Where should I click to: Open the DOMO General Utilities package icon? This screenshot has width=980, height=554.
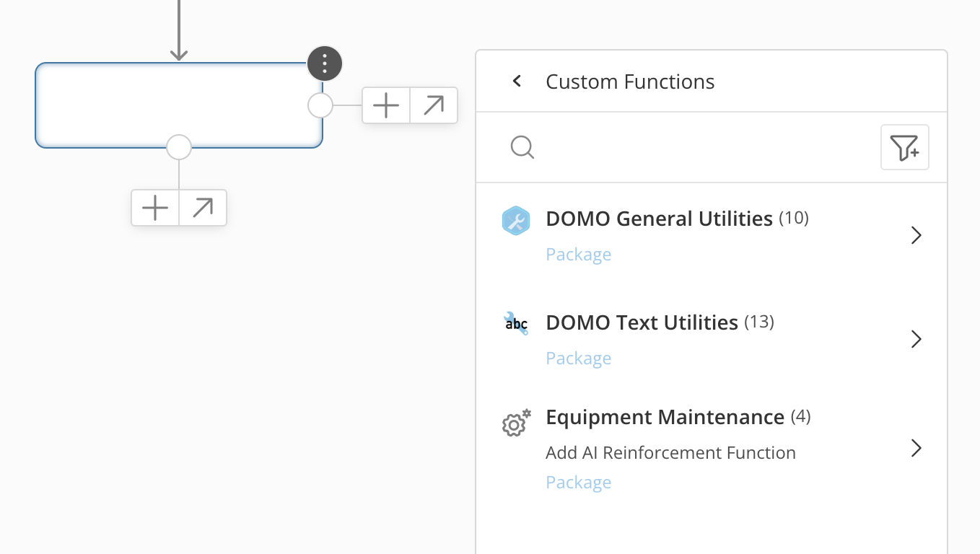(x=516, y=221)
